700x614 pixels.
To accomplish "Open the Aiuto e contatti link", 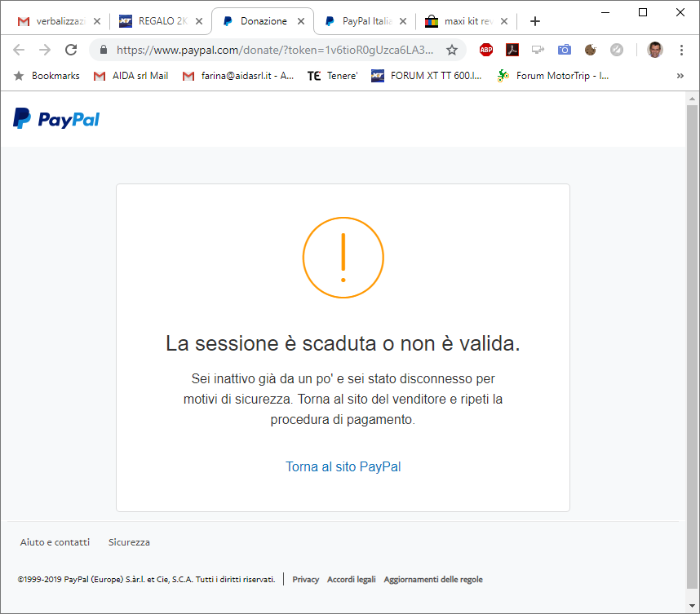I will pos(55,542).
